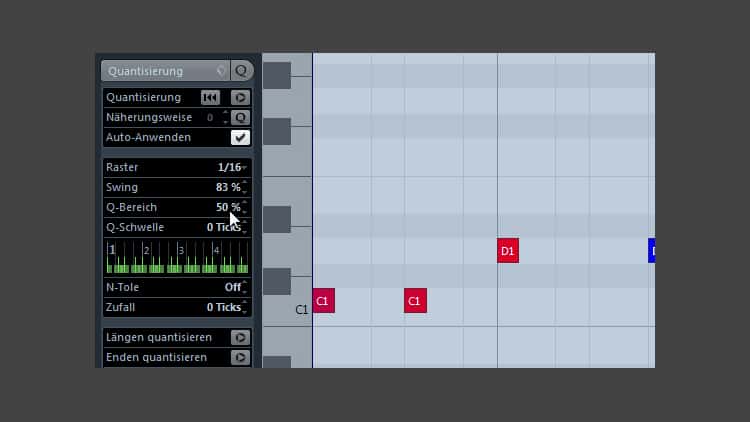
Task: Click the Q-Bereich value 50 %
Action: pos(228,208)
